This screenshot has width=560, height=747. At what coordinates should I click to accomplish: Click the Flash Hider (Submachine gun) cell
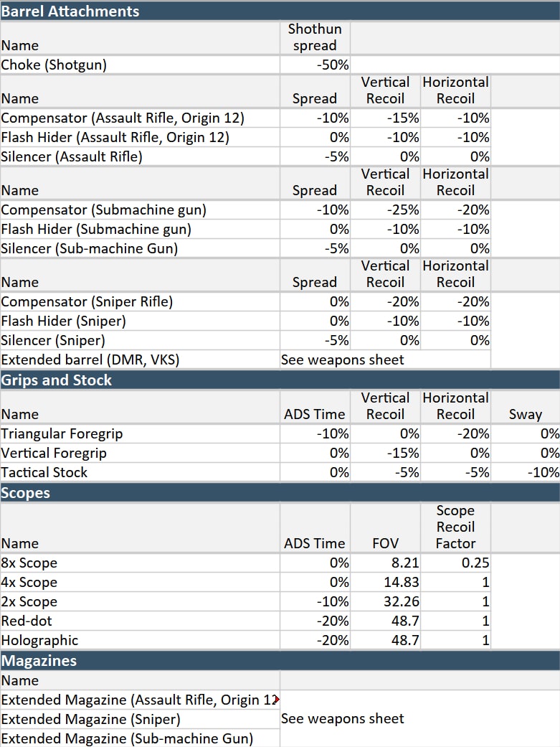(96, 229)
